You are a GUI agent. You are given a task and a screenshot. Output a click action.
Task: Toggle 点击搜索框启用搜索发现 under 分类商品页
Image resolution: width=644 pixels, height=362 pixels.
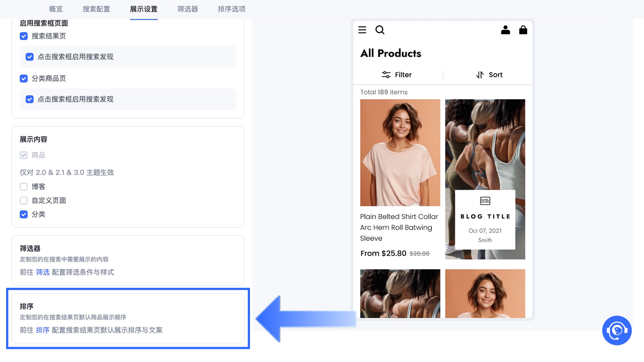(x=30, y=99)
